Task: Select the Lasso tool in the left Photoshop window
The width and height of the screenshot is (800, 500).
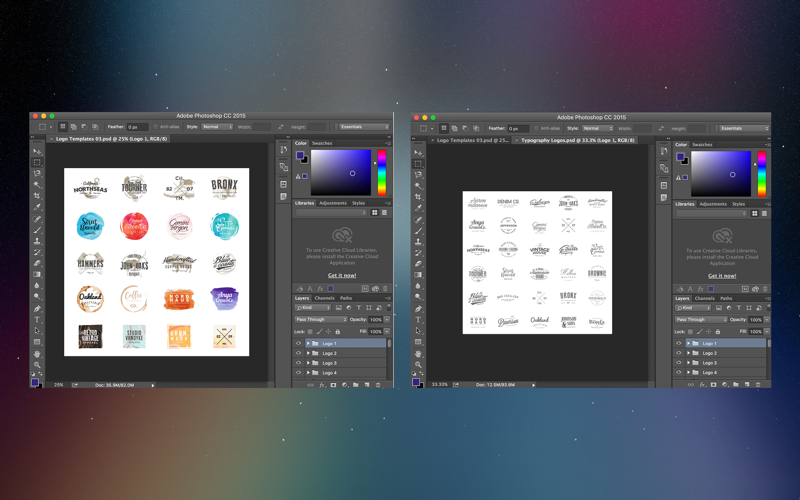Action: (x=37, y=173)
